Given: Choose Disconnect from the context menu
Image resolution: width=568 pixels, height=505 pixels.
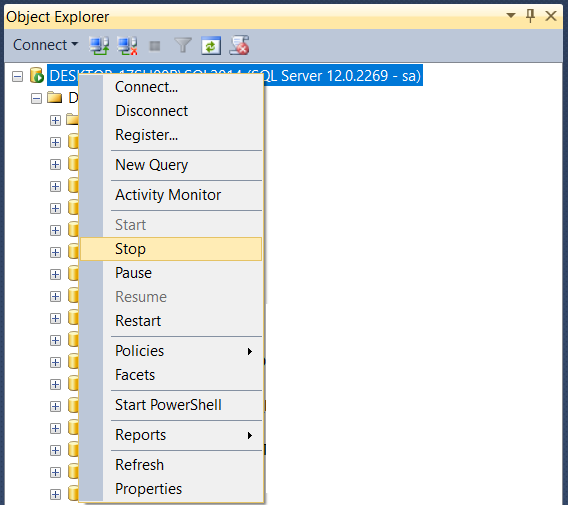Looking at the screenshot, I should tap(171, 111).
